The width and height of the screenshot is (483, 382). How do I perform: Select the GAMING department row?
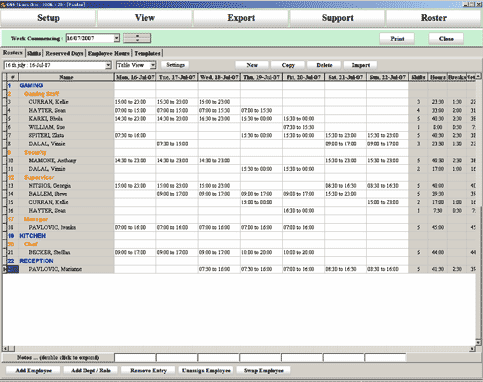click(x=31, y=85)
